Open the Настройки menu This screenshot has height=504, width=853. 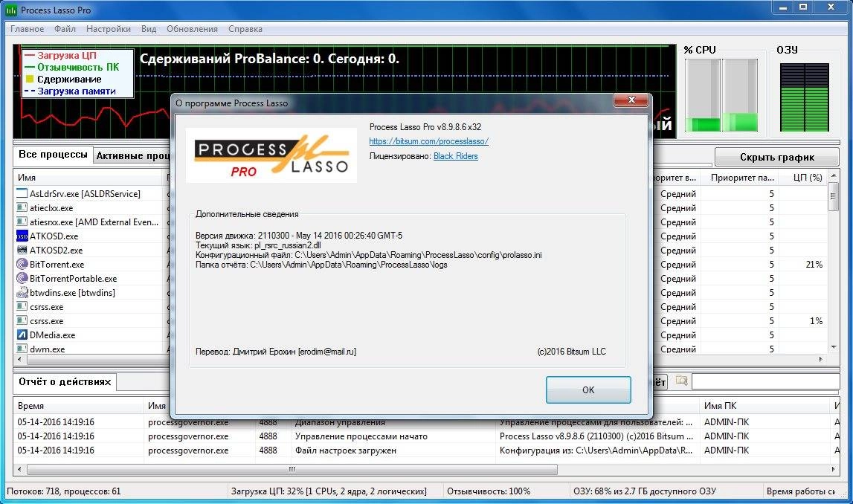[x=109, y=29]
